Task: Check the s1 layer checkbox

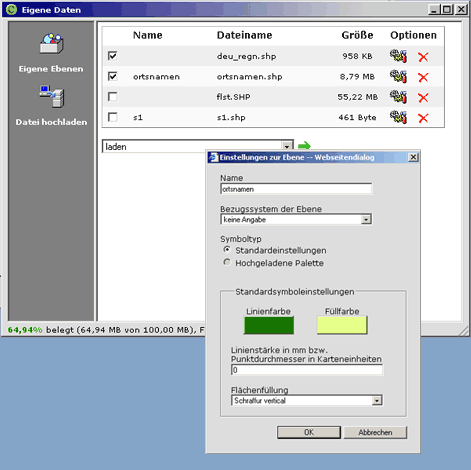Action: point(113,117)
